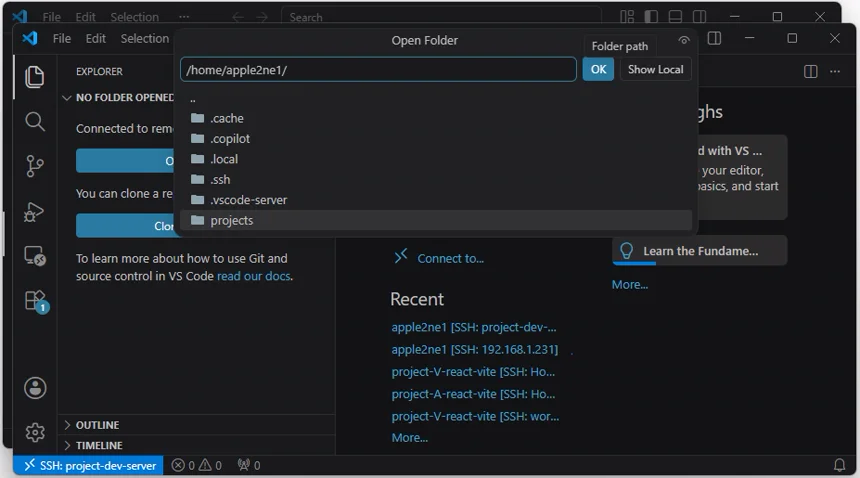
Task: Open the Search view in activity bar
Action: [x=35, y=121]
